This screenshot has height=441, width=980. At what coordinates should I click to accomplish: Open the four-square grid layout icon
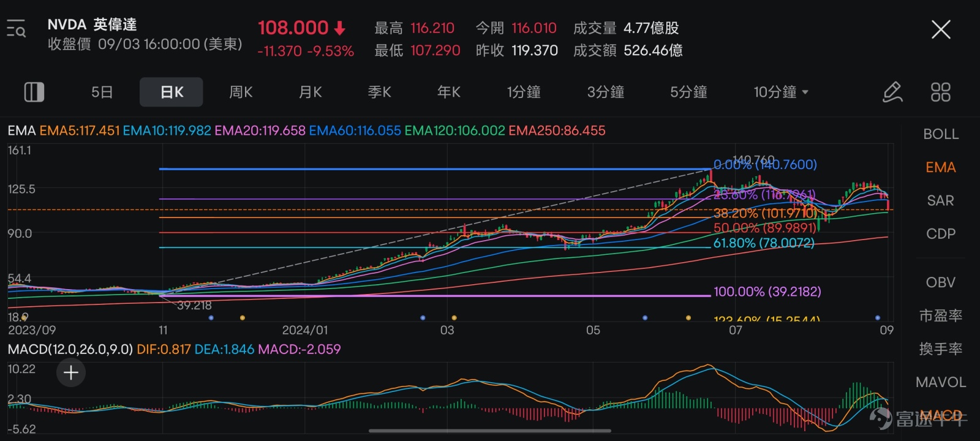click(940, 92)
